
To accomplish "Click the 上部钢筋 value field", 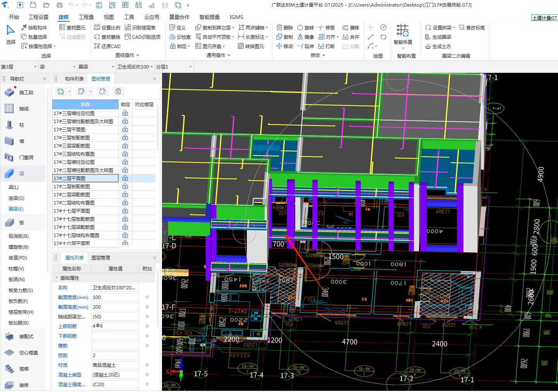I will tap(115, 326).
